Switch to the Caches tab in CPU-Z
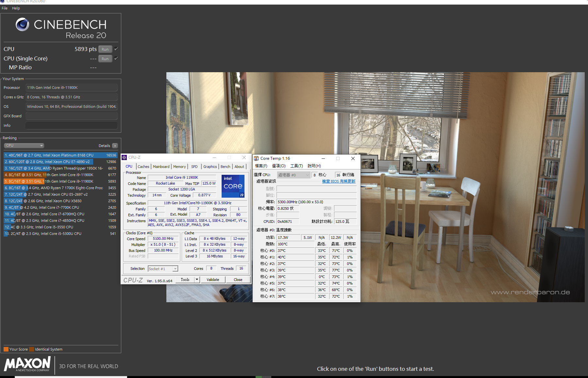This screenshot has width=588, height=378. 143,167
